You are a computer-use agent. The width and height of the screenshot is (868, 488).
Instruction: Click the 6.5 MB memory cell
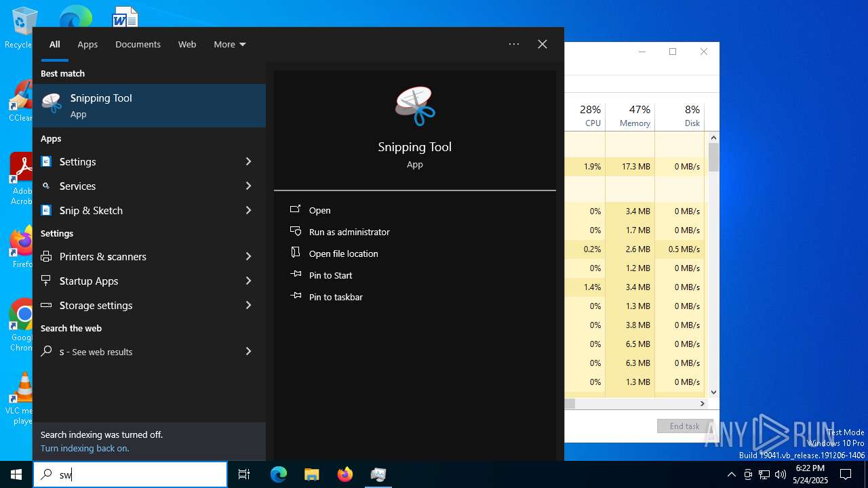[630, 344]
